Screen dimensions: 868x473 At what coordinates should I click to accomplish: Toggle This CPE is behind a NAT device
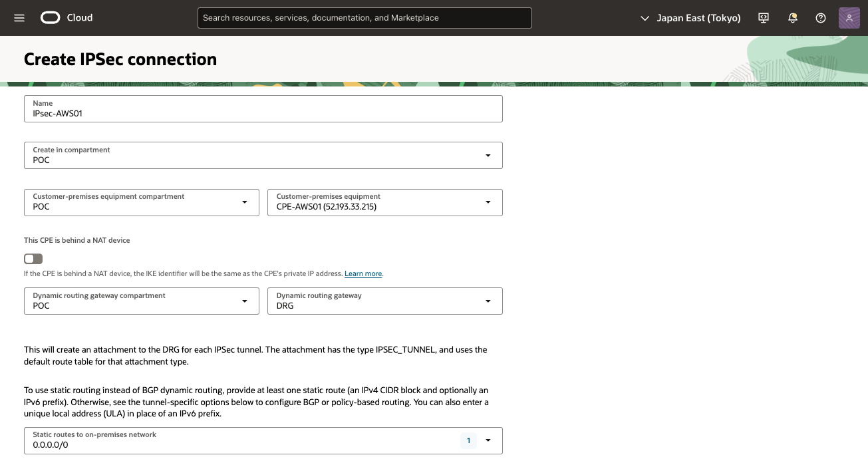point(33,259)
